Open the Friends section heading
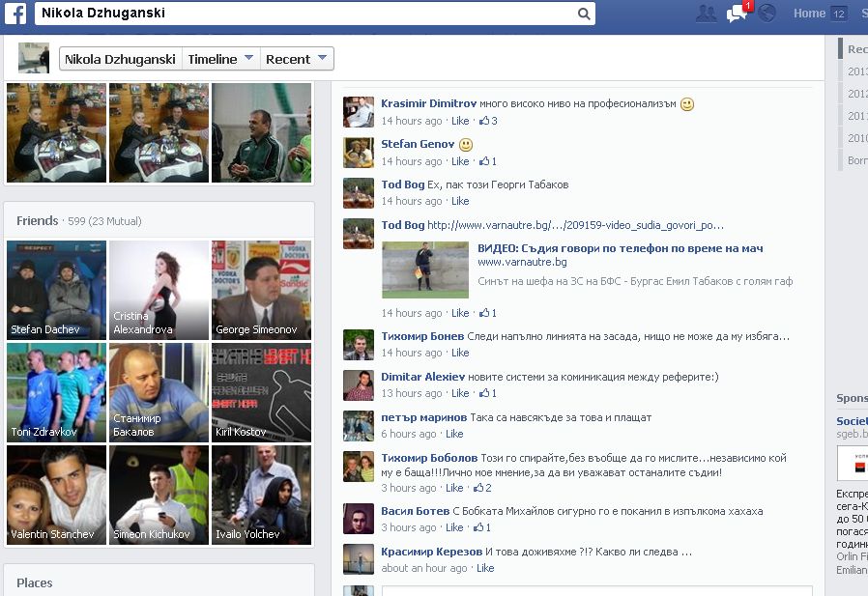 click(x=37, y=221)
